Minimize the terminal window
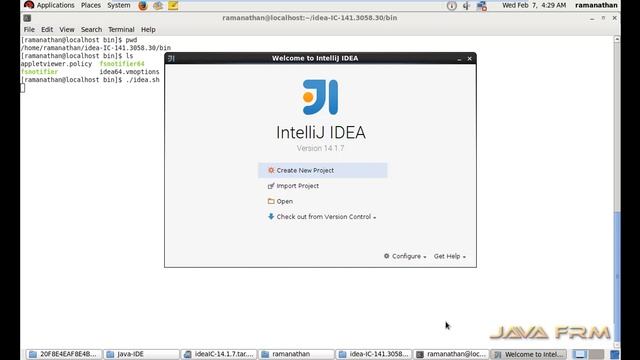640x360 pixels. coord(592,18)
